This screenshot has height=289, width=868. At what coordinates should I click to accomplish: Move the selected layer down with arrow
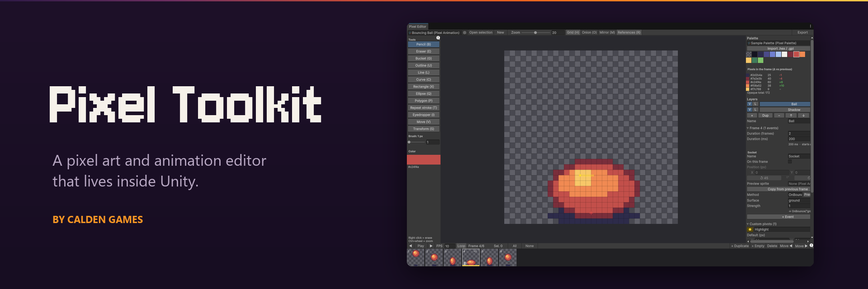coord(804,116)
